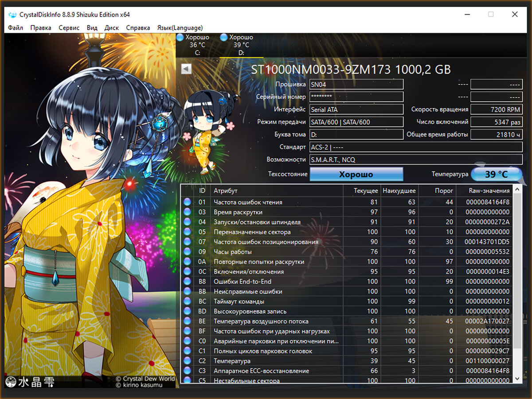Viewport: 532px width, 399px height.
Task: Open the Вид menu
Action: (x=92, y=27)
